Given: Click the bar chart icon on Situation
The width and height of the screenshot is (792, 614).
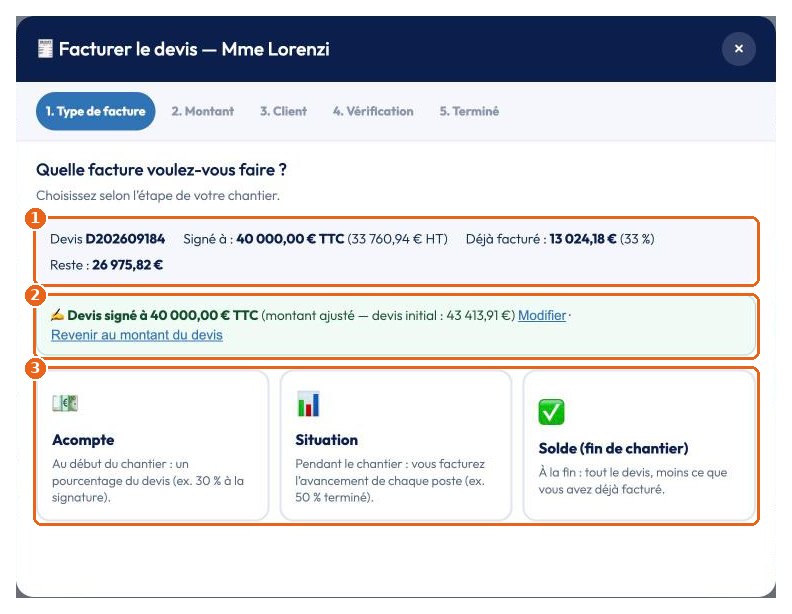Looking at the screenshot, I should pyautogui.click(x=309, y=403).
